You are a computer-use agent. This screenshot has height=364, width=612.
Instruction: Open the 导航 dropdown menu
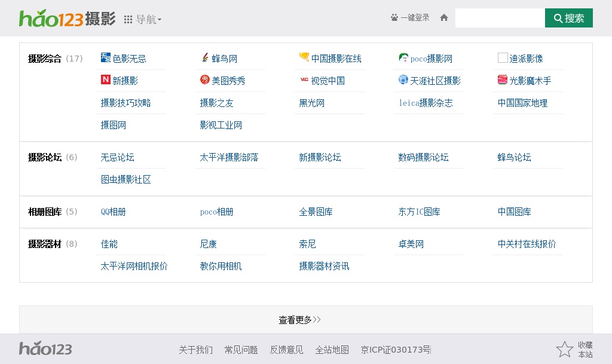coord(143,19)
